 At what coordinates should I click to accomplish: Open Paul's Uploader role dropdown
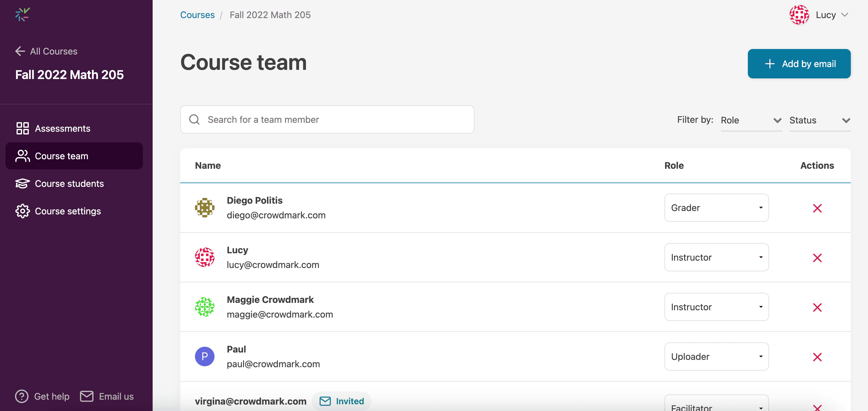click(716, 356)
